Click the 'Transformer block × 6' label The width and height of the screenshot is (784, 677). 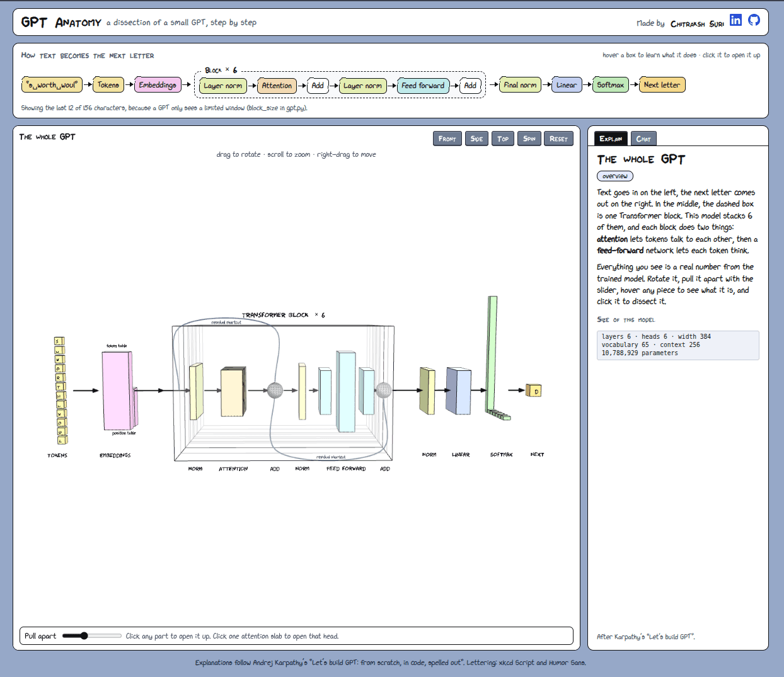tap(284, 315)
